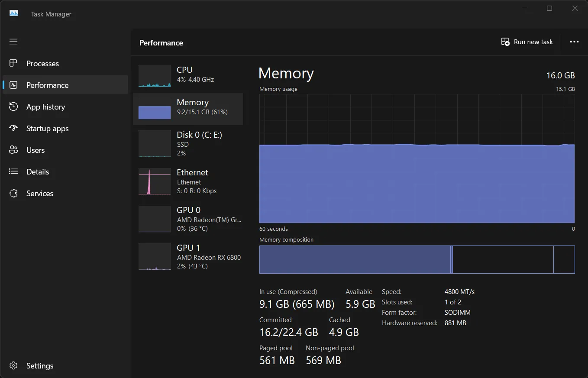
Task: View Disk 0 (C: E:) performance details
Action: pyautogui.click(x=186, y=144)
